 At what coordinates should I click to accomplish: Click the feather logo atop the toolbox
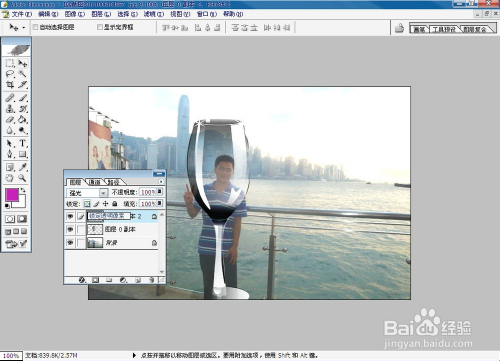click(16, 49)
